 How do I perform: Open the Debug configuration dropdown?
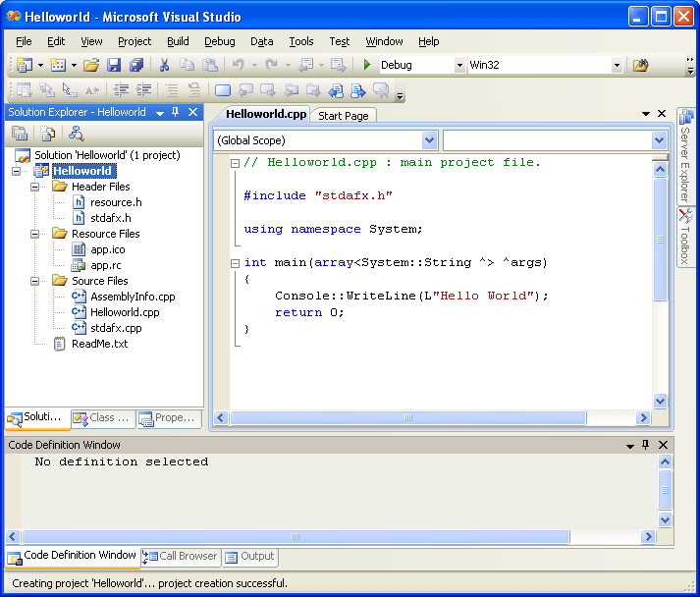tap(459, 65)
